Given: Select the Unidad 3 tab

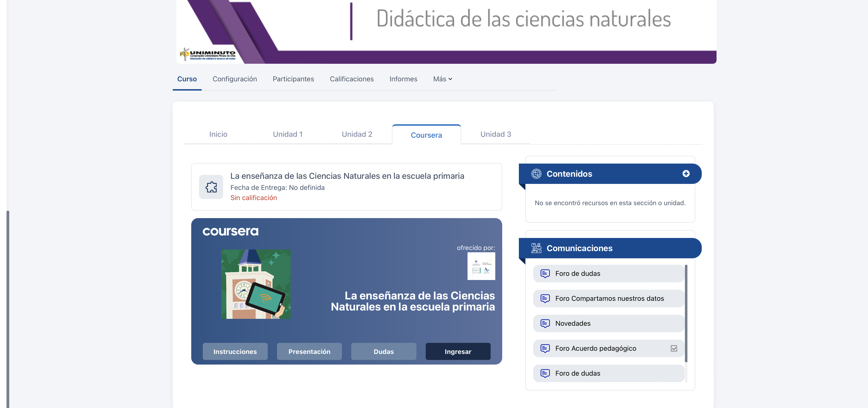Looking at the screenshot, I should [x=496, y=134].
